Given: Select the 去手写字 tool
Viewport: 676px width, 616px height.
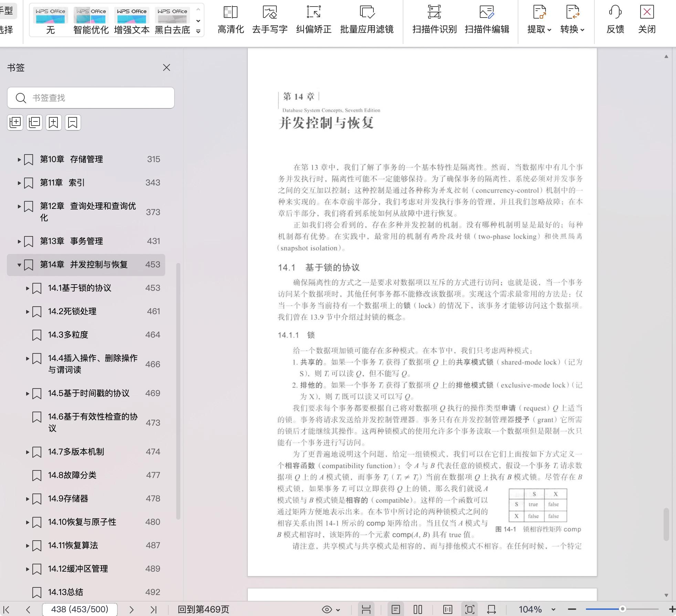Looking at the screenshot, I should pos(270,20).
